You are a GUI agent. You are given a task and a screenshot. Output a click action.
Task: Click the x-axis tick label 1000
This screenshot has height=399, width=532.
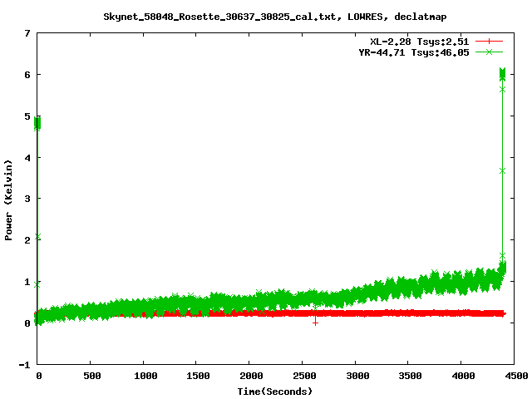(x=145, y=376)
